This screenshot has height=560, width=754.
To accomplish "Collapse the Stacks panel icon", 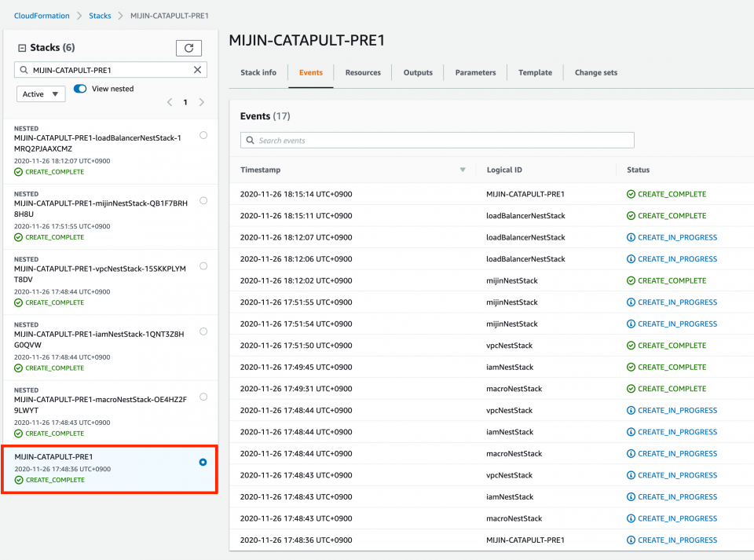I will (x=22, y=48).
